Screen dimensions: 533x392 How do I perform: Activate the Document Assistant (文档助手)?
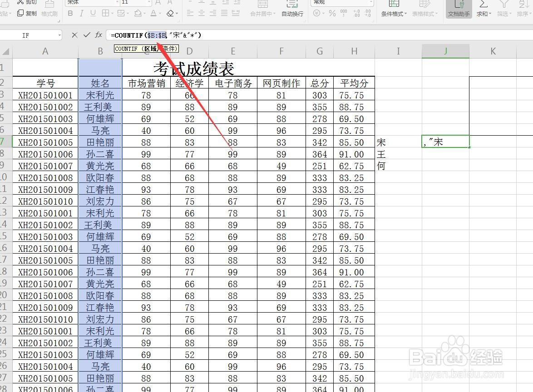pyautogui.click(x=459, y=10)
